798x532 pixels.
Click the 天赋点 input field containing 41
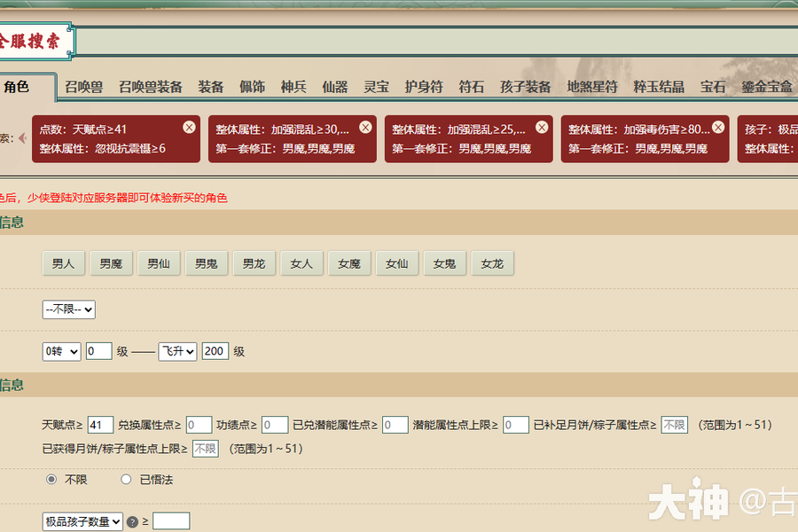click(100, 425)
